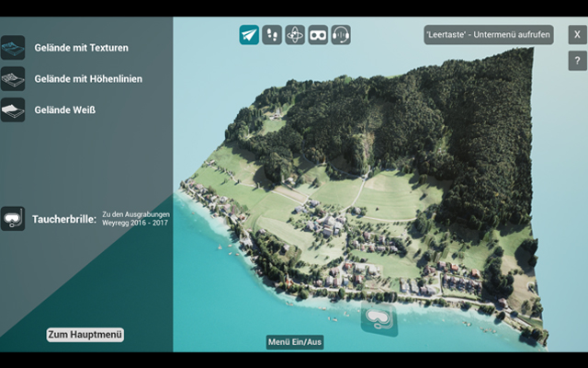
Task: Open the 'Taucherbrille:' label entry
Action: click(64, 219)
